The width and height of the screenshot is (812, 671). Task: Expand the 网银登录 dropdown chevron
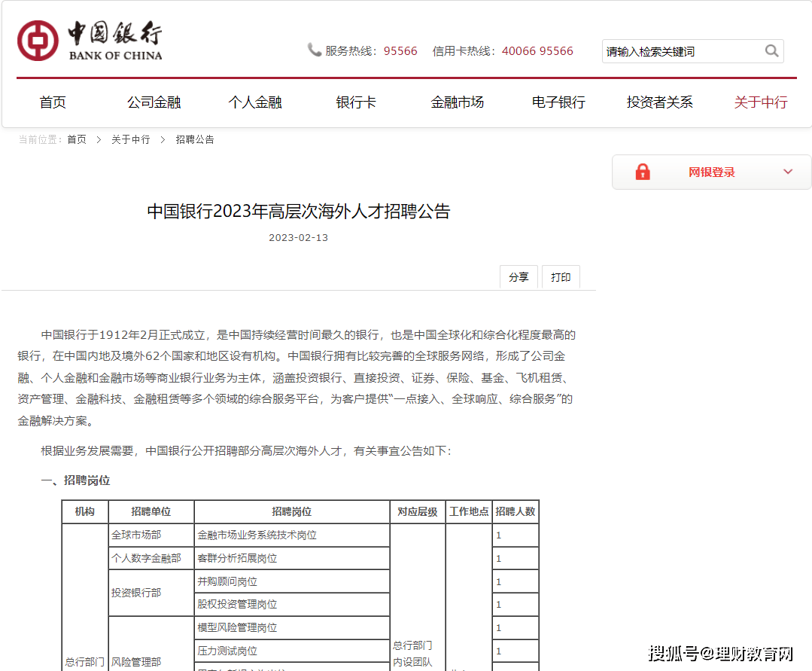pyautogui.click(x=787, y=172)
